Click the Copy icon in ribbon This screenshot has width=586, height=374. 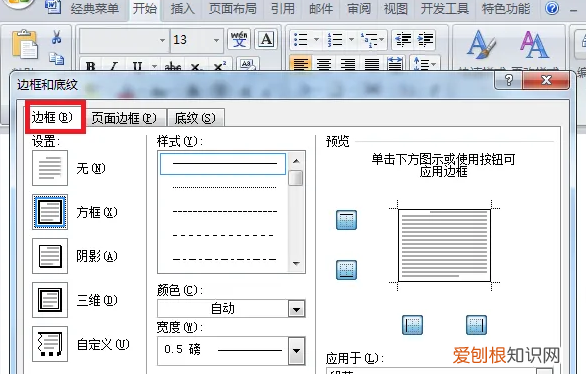point(56,59)
